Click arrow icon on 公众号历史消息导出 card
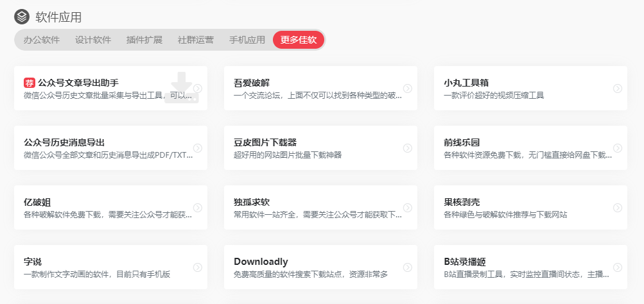This screenshot has width=644, height=304. [x=198, y=148]
